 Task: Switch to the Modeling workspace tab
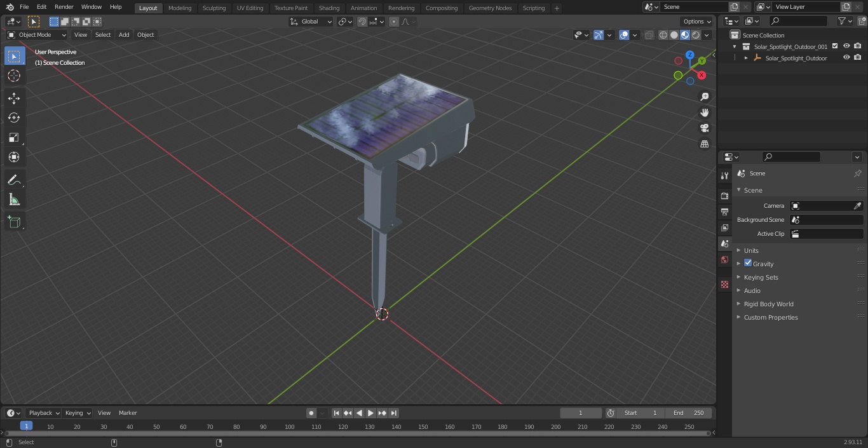click(180, 8)
